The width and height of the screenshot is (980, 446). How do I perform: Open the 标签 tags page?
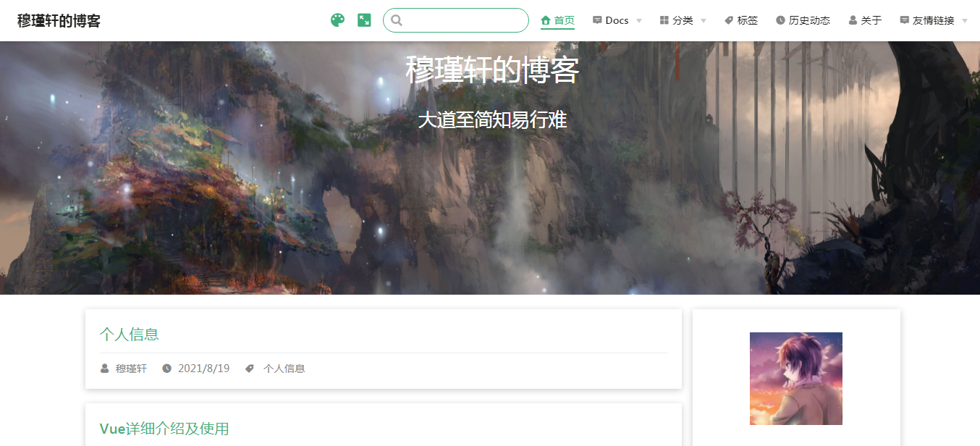click(x=741, y=20)
